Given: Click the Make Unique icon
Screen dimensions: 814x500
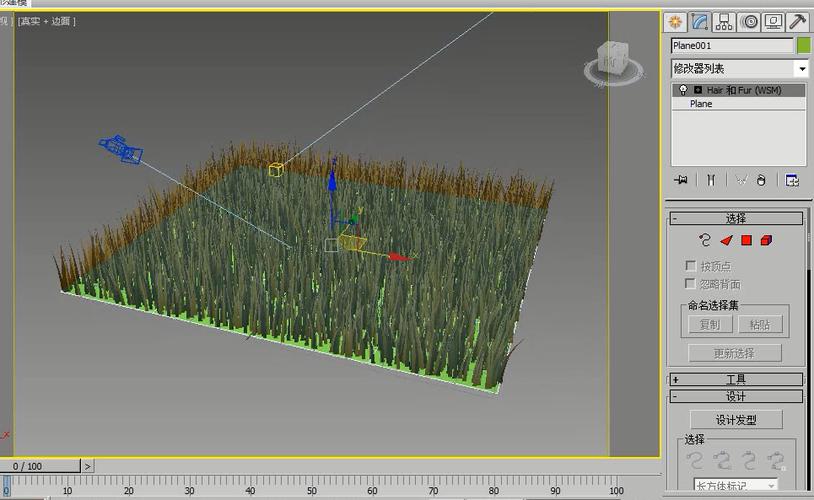Looking at the screenshot, I should [741, 180].
